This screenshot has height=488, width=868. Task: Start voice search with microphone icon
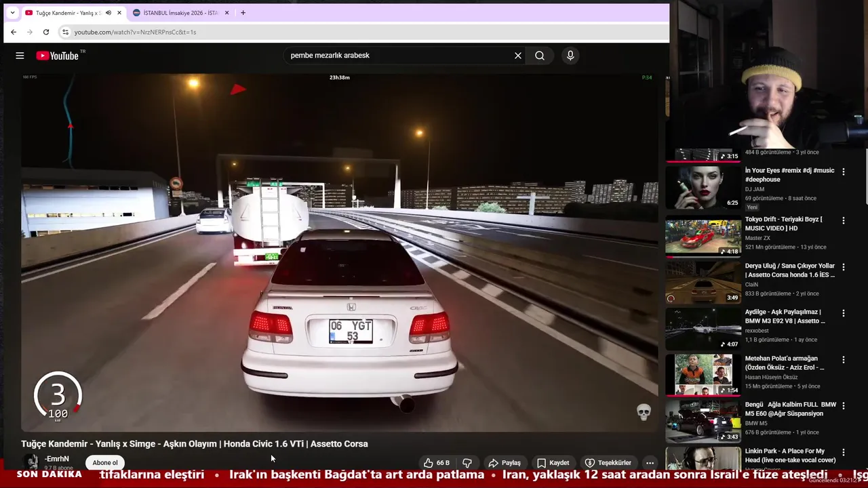570,56
